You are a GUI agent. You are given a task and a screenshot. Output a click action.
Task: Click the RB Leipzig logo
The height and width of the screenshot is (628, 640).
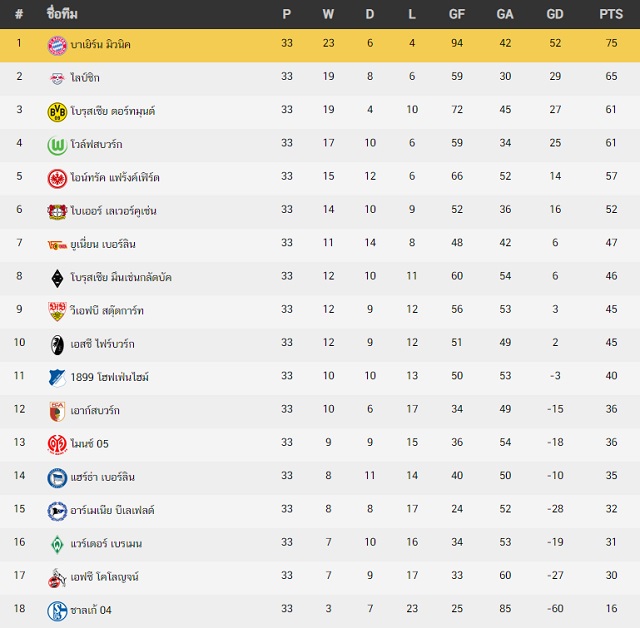pos(57,78)
